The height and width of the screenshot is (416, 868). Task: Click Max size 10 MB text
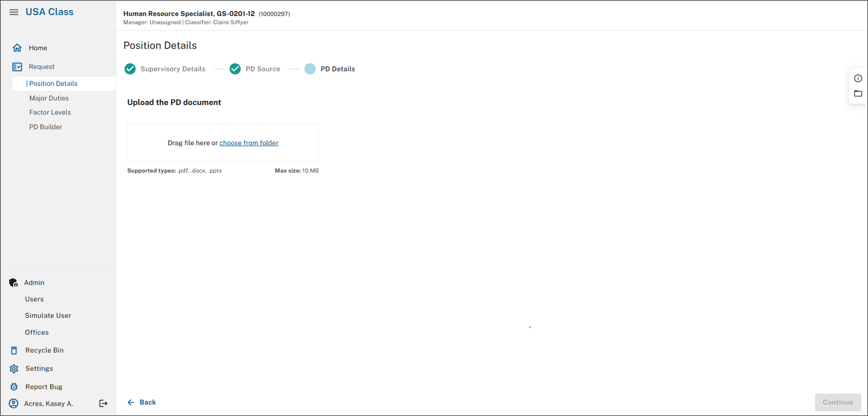click(297, 171)
